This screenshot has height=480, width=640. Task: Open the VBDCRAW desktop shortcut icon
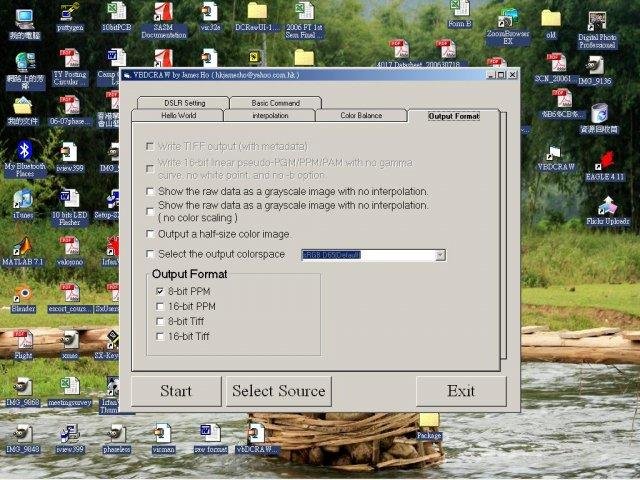(556, 158)
